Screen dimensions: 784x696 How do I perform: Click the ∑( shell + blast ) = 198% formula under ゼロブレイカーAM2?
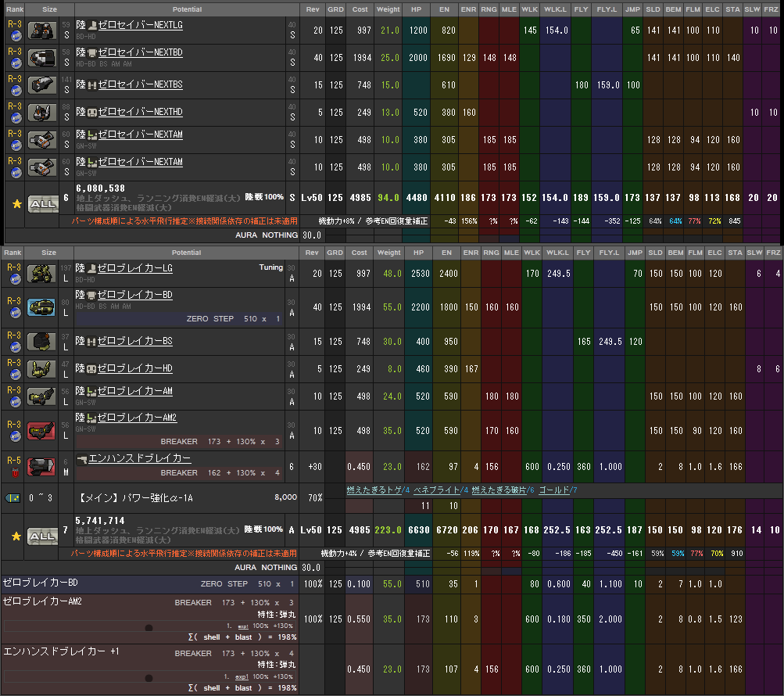[x=242, y=637]
